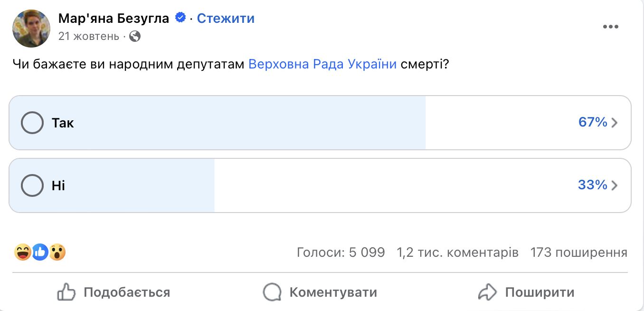Open Мар'яна Безугла profile name link
The image size is (644, 311).
(x=114, y=19)
